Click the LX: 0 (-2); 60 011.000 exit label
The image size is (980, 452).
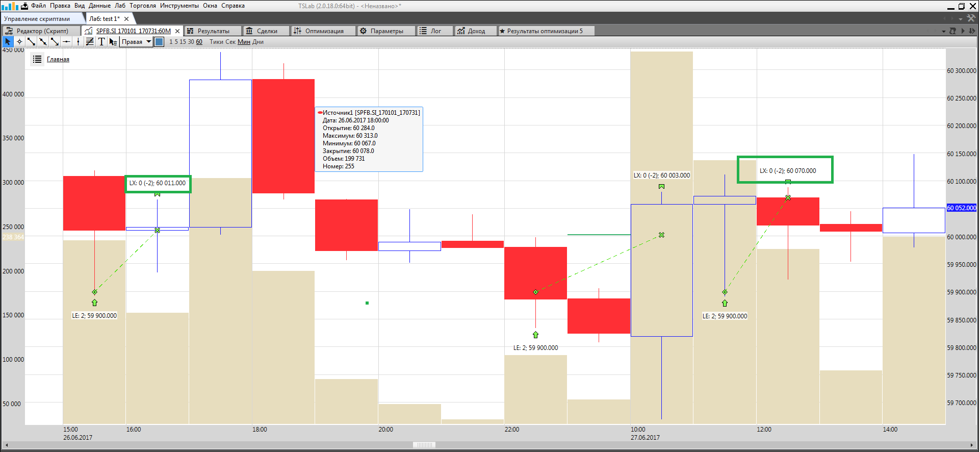point(158,183)
